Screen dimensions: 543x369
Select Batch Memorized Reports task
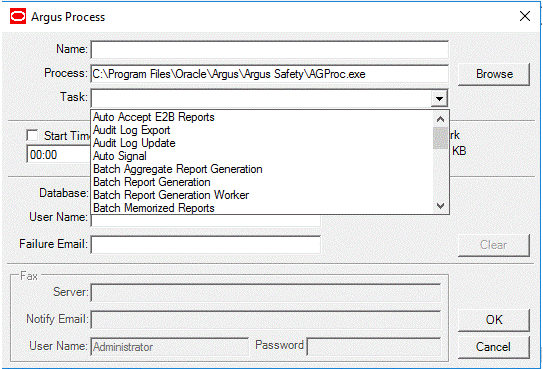point(262,208)
